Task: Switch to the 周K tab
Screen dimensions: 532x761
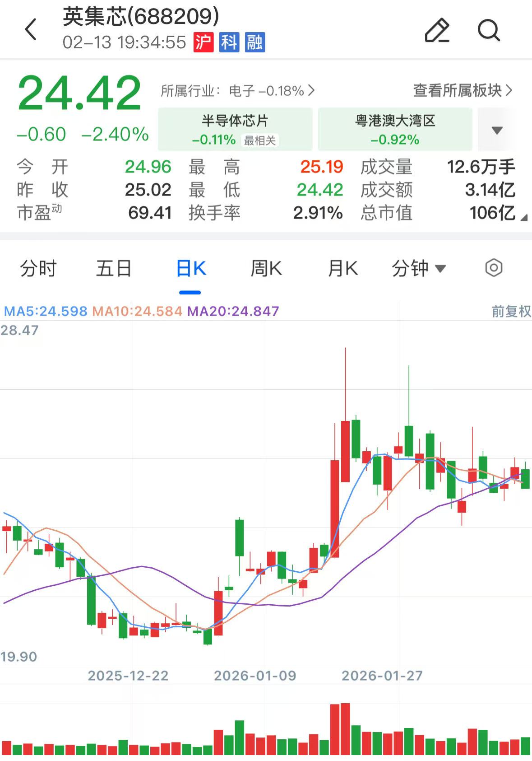Action: 266,268
